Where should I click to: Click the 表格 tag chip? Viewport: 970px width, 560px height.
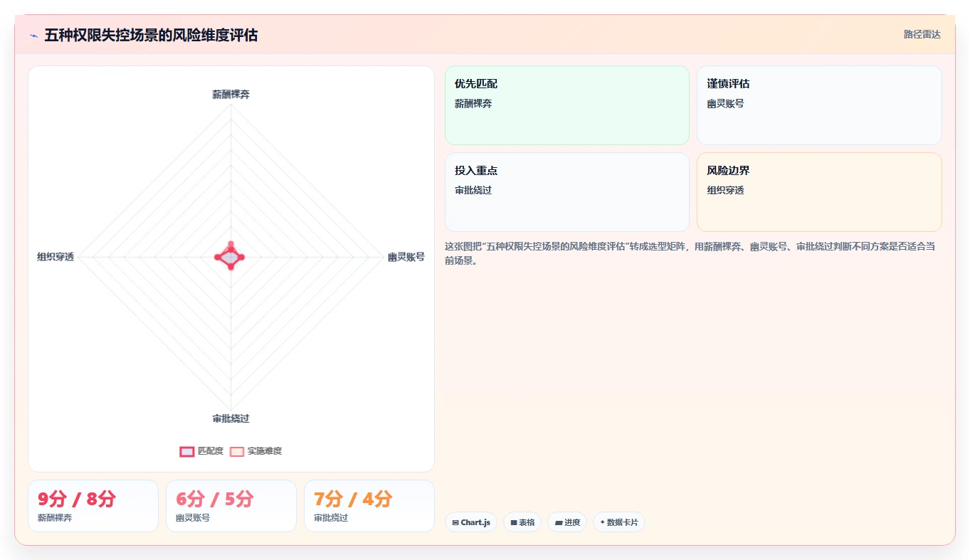(522, 522)
